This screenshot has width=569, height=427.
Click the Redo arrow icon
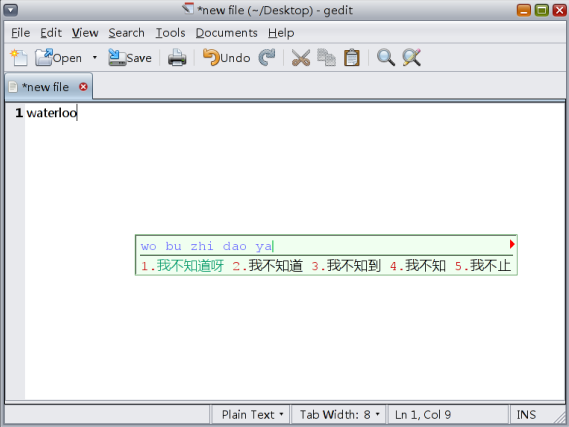[x=267, y=58]
